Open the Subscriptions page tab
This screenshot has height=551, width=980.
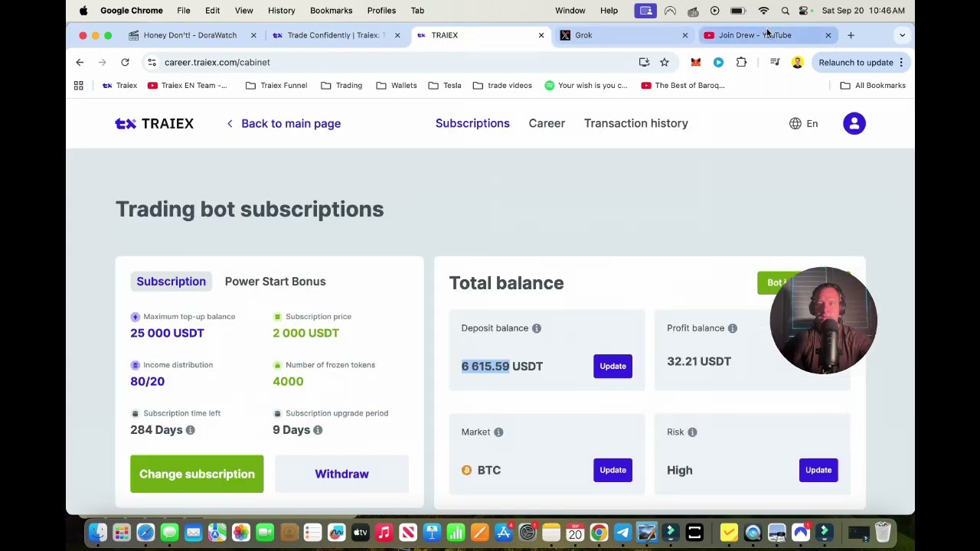tap(472, 123)
